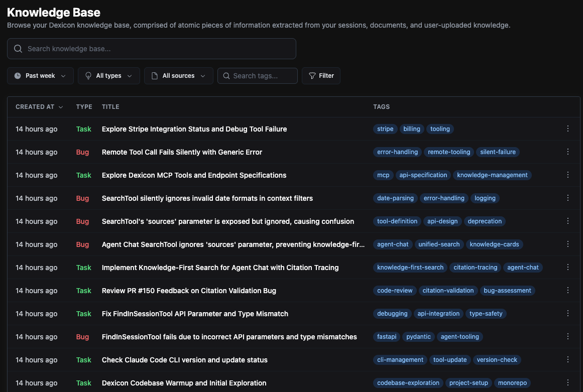583x392 pixels.
Task: Select the stripe tag chip
Action: 385,128
